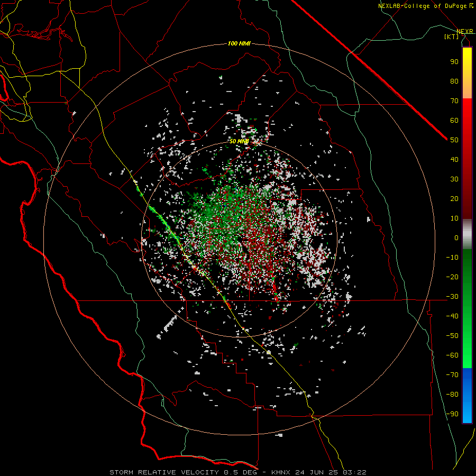Screen dimensions: 476x476
Task: Click the 10 value on color scale
Action: [x=454, y=218]
